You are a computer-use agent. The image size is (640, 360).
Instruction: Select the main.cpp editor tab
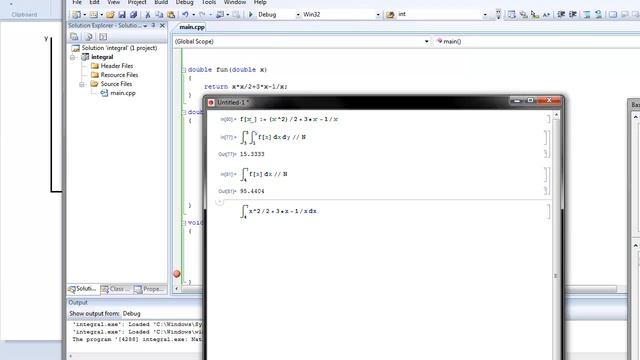[x=192, y=27]
